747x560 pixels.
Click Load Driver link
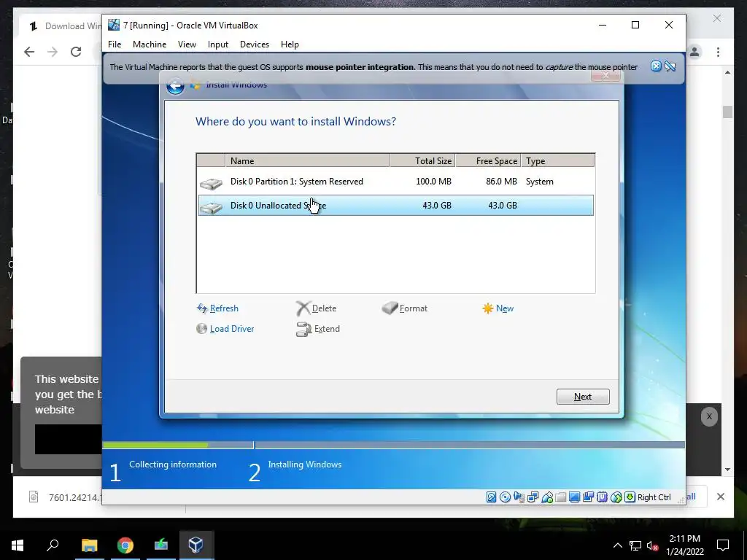click(x=225, y=329)
